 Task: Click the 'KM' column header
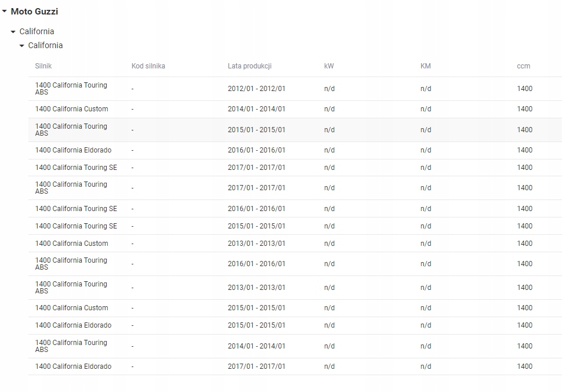(426, 66)
